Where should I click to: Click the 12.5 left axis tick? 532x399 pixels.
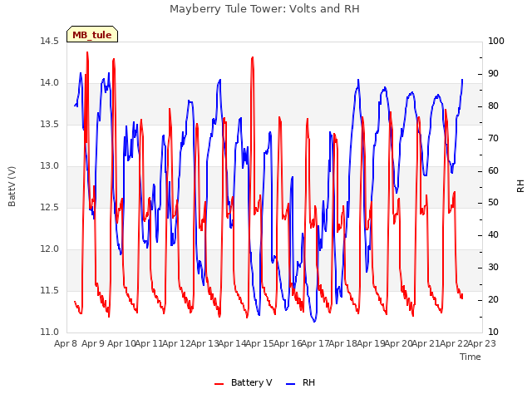pos(49,207)
